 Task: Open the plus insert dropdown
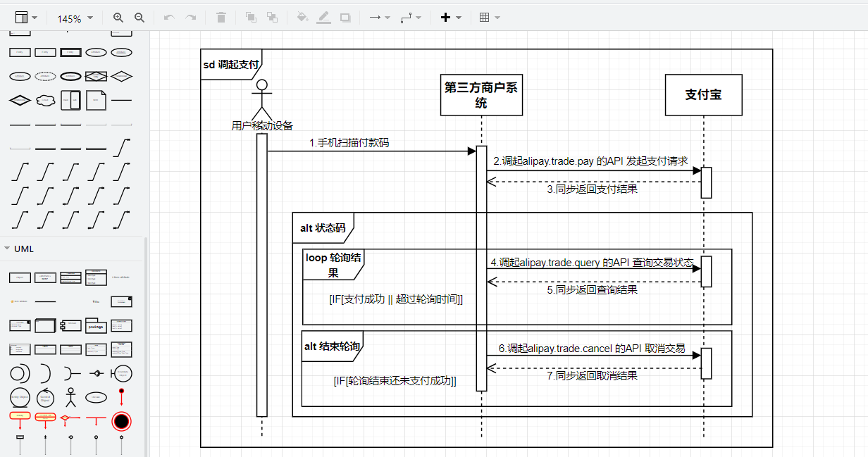(x=451, y=18)
